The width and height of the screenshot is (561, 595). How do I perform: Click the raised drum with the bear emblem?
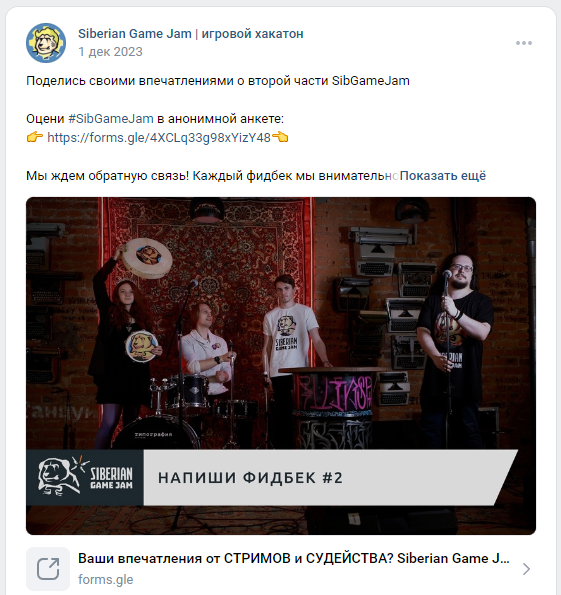click(x=147, y=258)
